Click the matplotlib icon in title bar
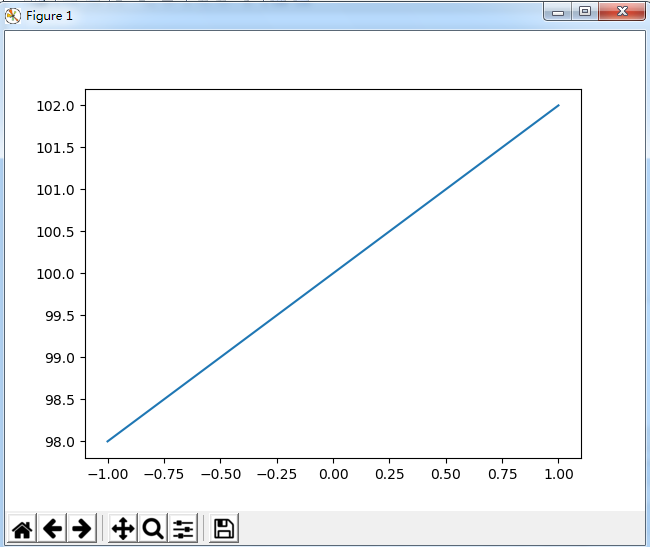This screenshot has width=650, height=547. pyautogui.click(x=13, y=16)
